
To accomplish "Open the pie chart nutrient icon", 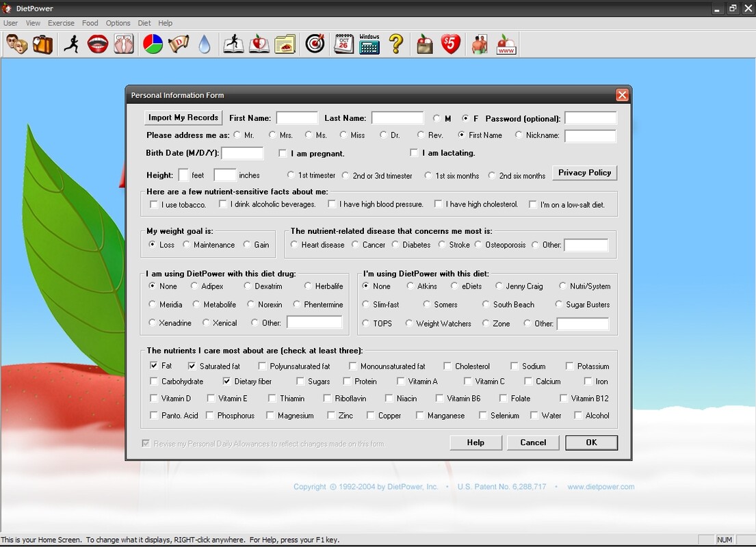I will (153, 44).
